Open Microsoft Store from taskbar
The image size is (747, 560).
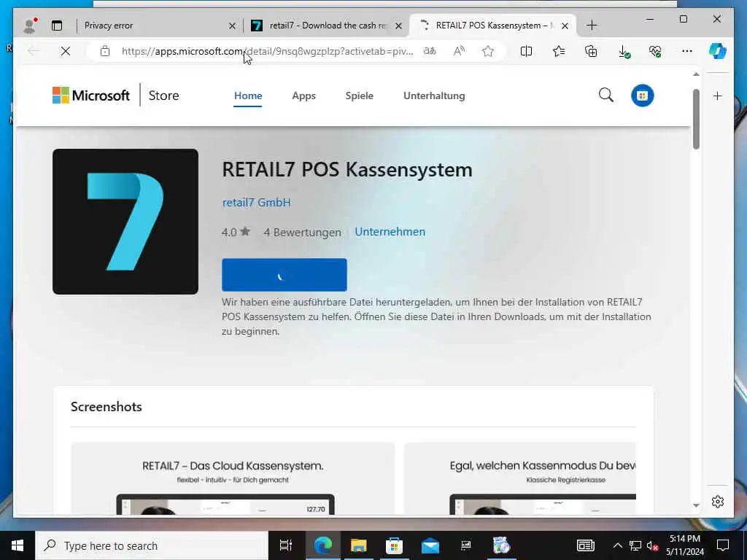394,545
